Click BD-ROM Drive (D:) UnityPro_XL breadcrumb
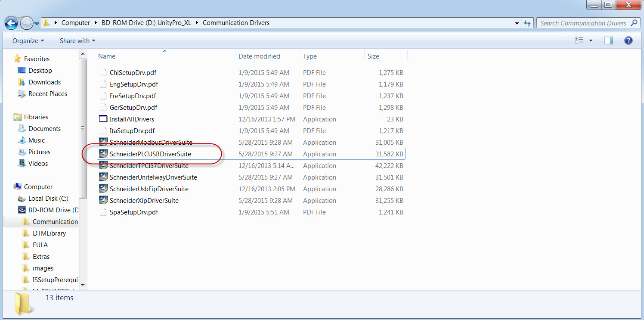644x320 pixels. pyautogui.click(x=146, y=23)
